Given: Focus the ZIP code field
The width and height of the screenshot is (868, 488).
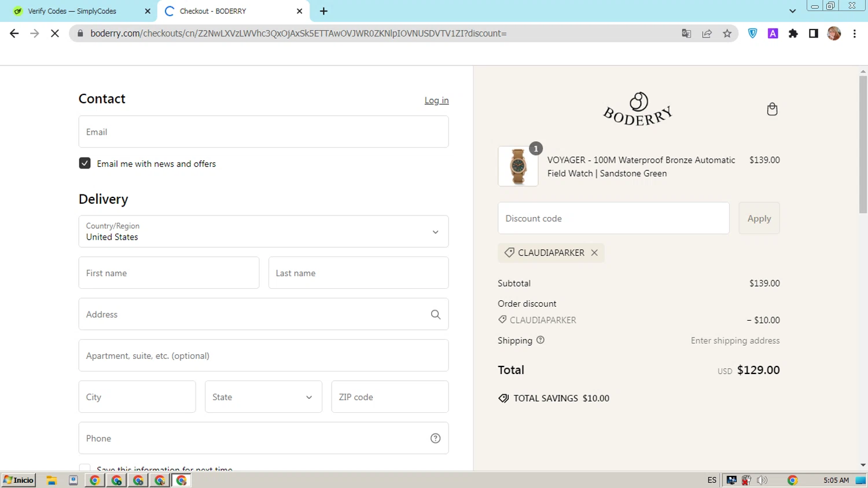Looking at the screenshot, I should (x=390, y=397).
